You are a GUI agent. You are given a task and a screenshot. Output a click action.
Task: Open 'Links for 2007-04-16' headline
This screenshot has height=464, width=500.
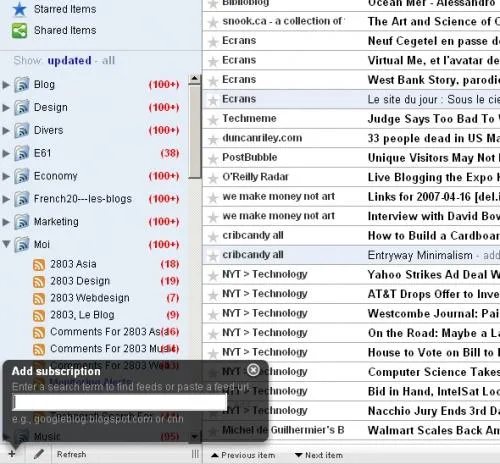[x=434, y=197]
